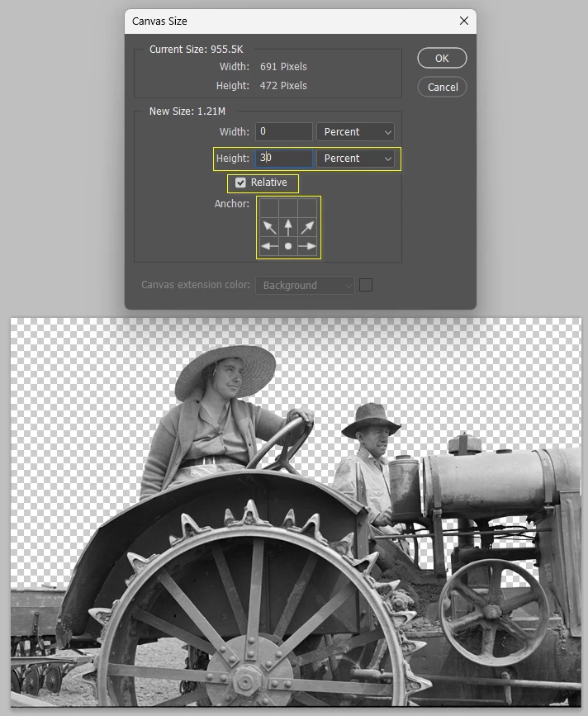The image size is (588, 716).
Task: Click the New Size Width input field
Action: click(284, 131)
